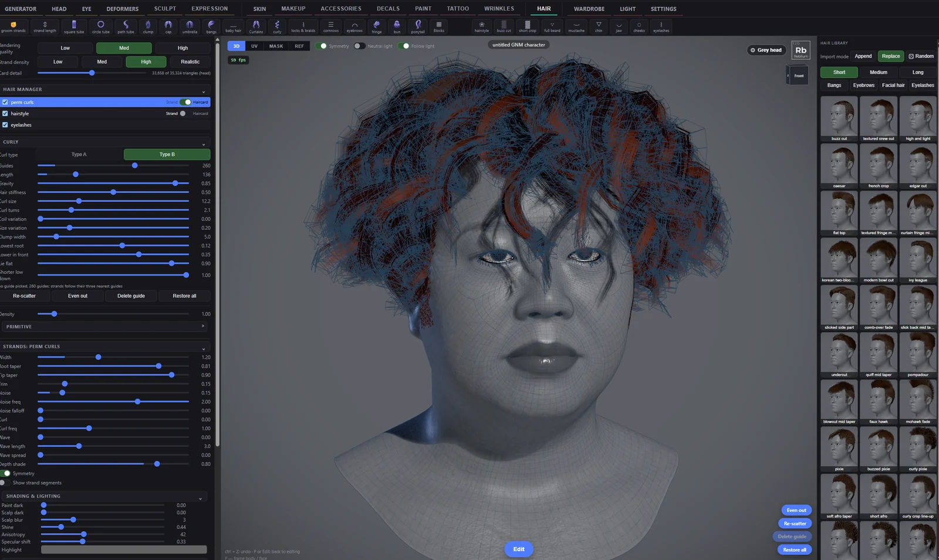Screen dimensions: 939x560
Task: Switch to the Wardrobe tab
Action: click(x=589, y=9)
